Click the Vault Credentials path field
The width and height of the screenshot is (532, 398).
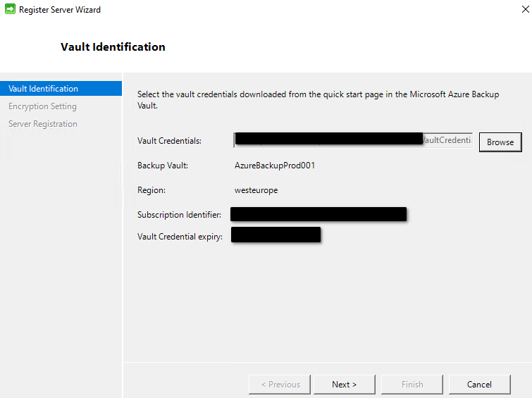[x=353, y=140]
